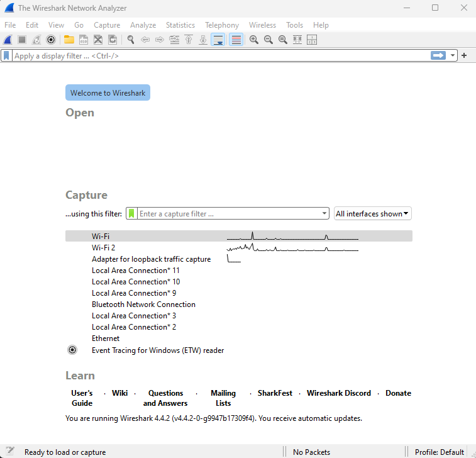Open capture options gear icon in toolbar
The image size is (476, 458).
pos(51,40)
